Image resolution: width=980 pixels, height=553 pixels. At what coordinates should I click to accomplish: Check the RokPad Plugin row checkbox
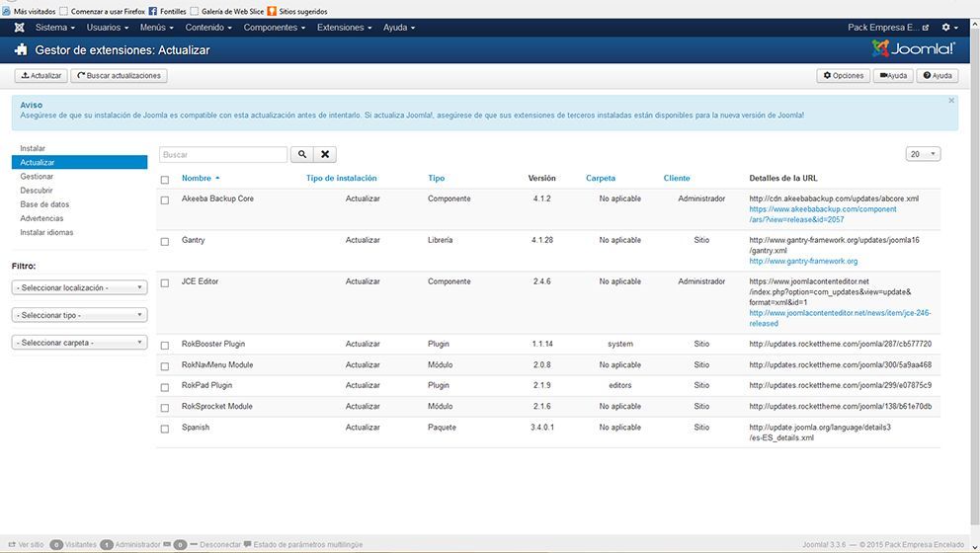[165, 387]
